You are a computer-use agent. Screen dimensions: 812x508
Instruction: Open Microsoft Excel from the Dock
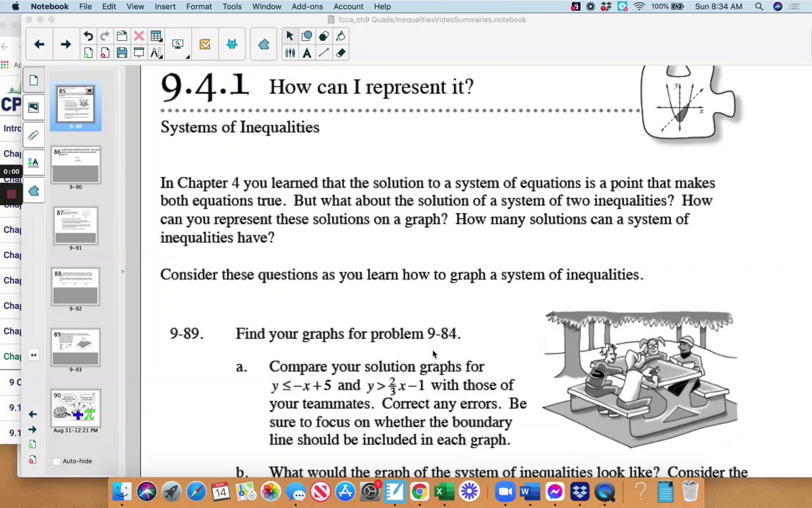tap(444, 491)
